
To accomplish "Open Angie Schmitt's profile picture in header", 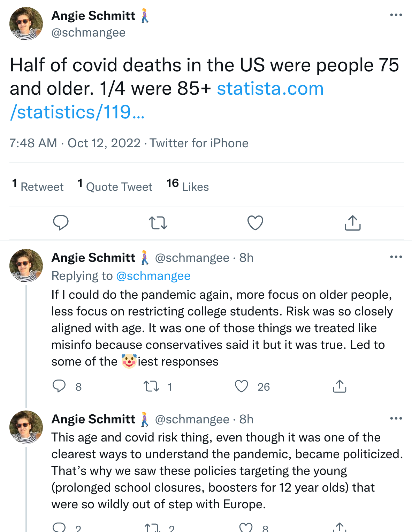I will [x=26, y=24].
